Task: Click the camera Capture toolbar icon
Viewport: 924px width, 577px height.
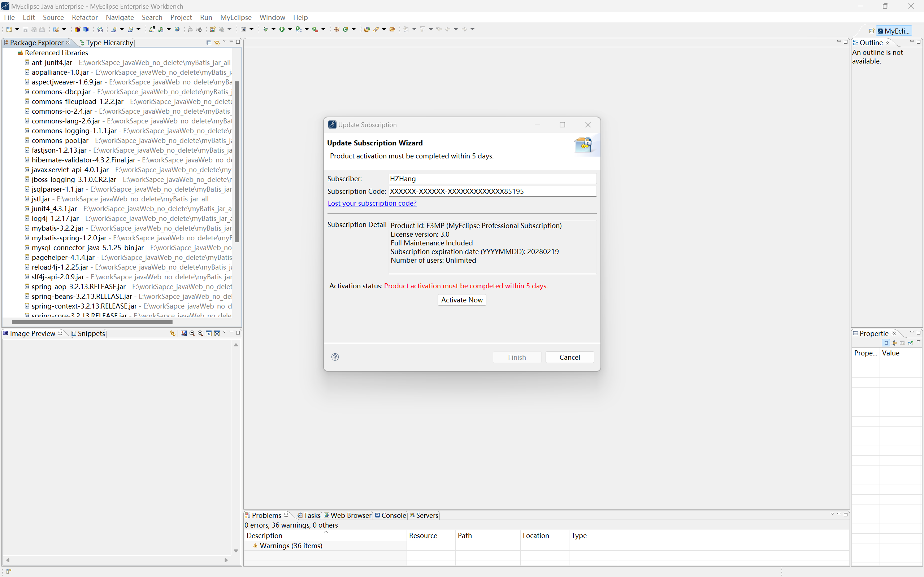Action: click(x=244, y=29)
